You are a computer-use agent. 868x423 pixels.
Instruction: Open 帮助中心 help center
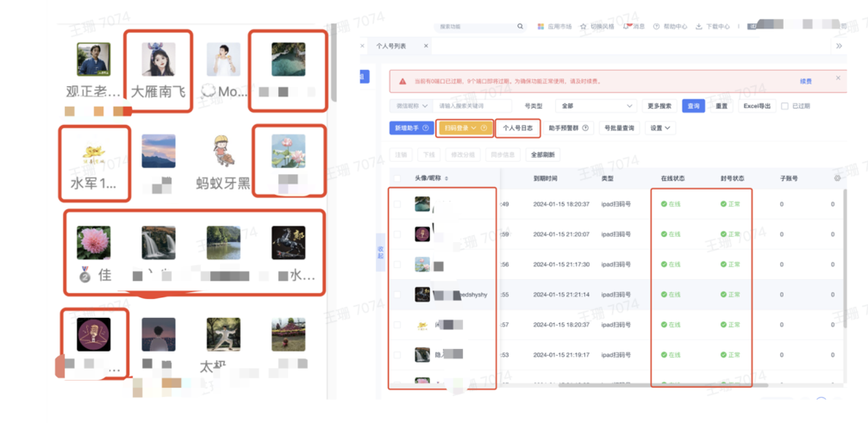670,26
